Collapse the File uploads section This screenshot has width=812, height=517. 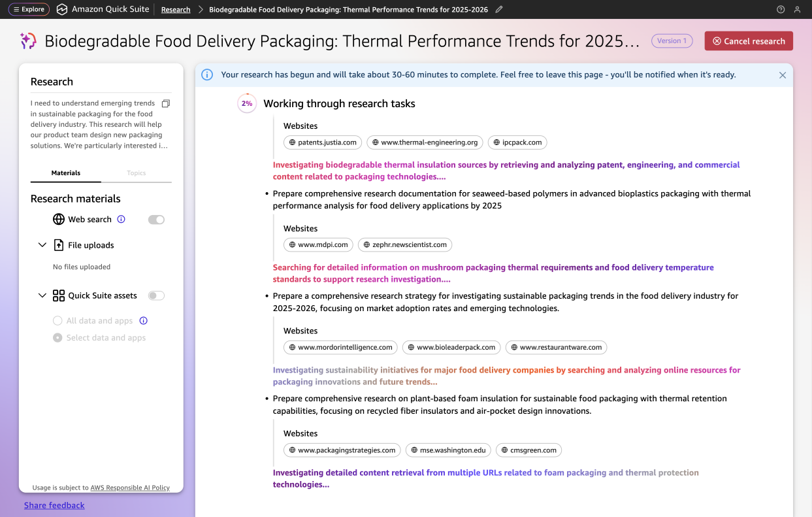pyautogui.click(x=42, y=245)
